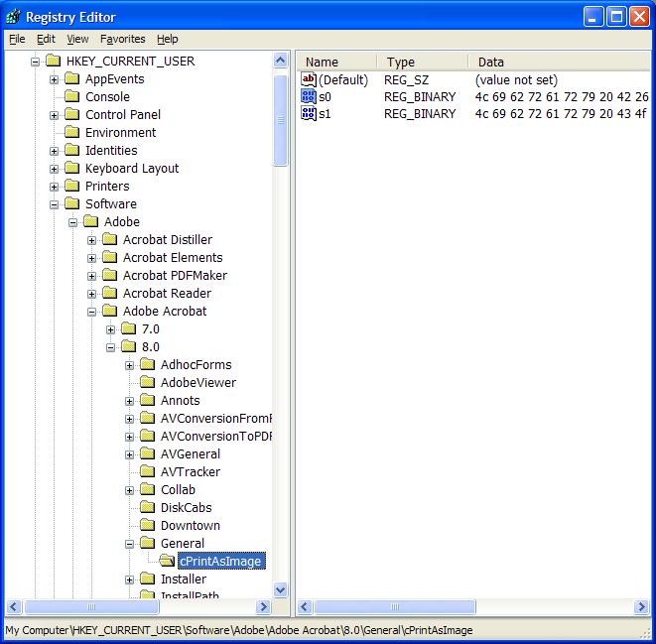Click the s0 binary value icon
This screenshot has width=656, height=644.
click(x=309, y=97)
